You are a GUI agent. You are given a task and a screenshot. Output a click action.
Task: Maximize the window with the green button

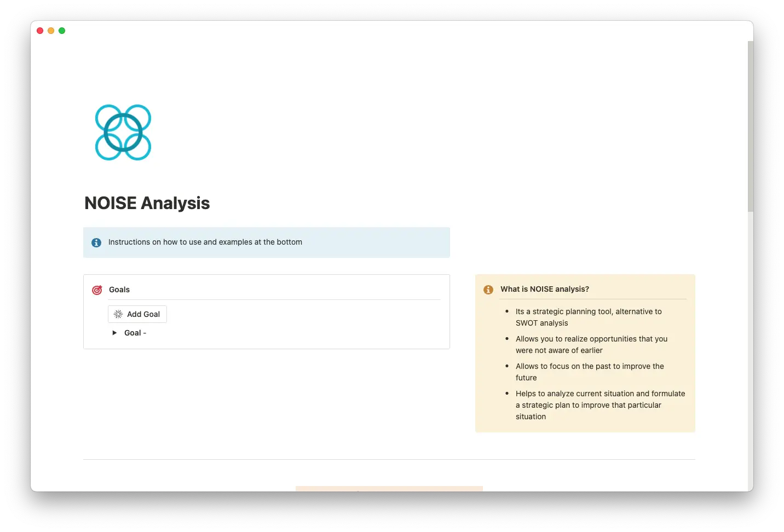(x=62, y=31)
